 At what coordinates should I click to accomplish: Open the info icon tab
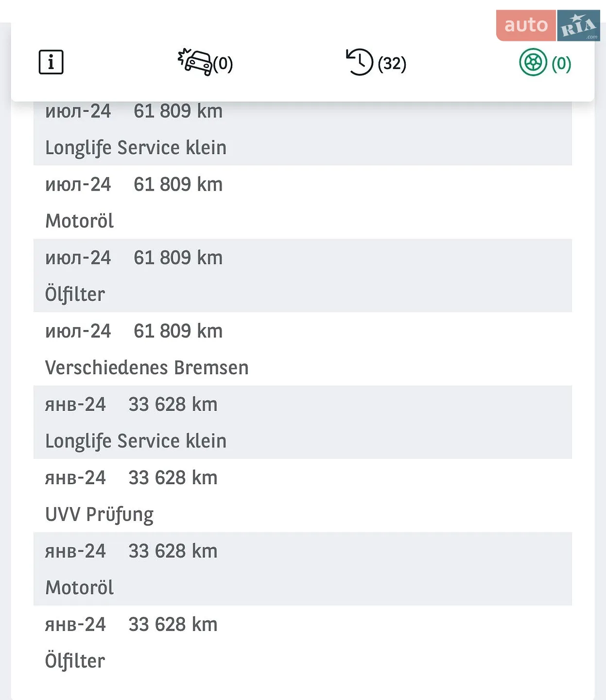pos(51,62)
